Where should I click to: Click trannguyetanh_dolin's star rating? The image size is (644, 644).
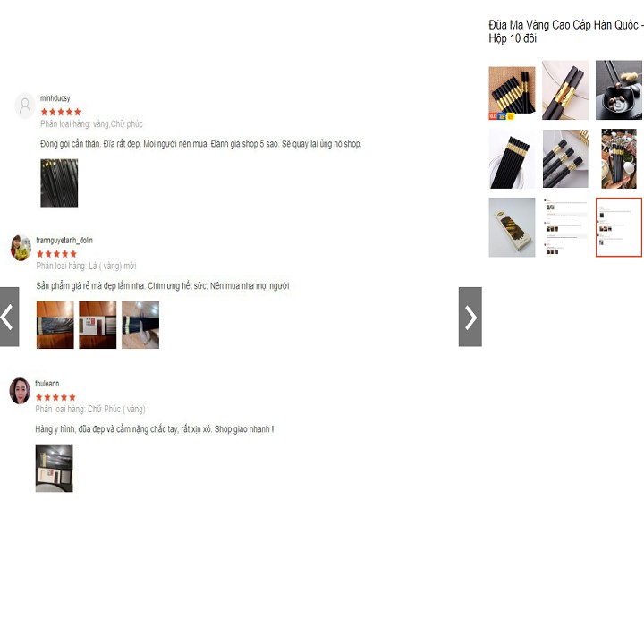coord(56,254)
